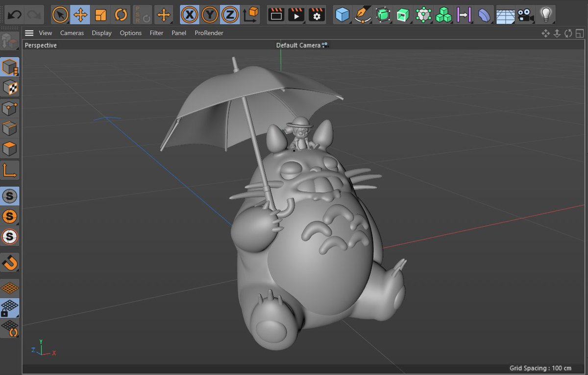
Task: Click Render View clapperboard icon
Action: [276, 15]
